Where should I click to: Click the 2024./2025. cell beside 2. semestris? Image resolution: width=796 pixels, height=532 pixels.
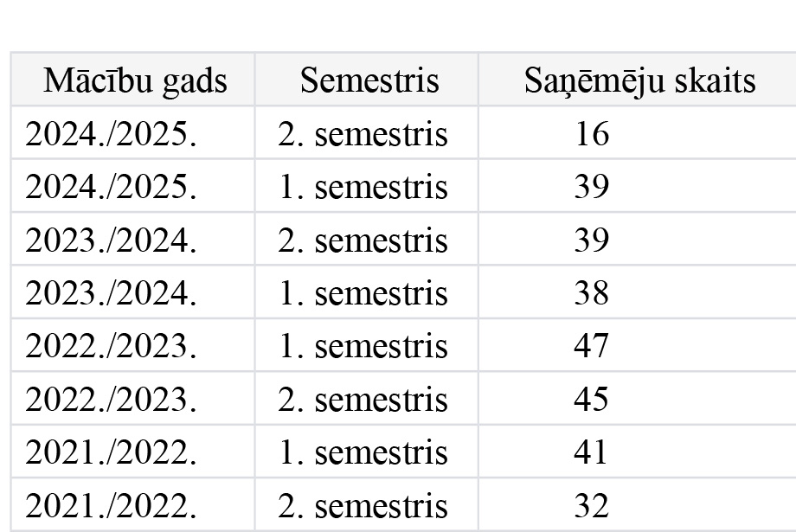(x=112, y=134)
